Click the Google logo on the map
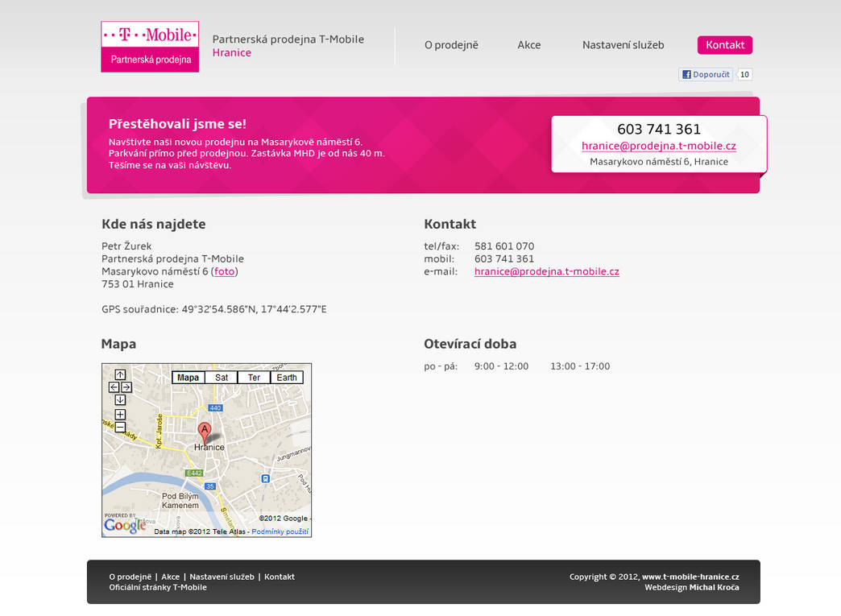 124,525
